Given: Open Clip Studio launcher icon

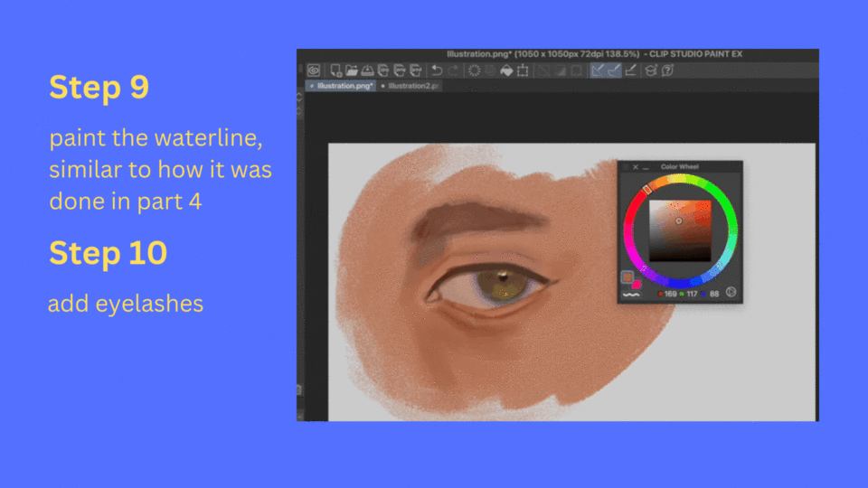Looking at the screenshot, I should (314, 70).
